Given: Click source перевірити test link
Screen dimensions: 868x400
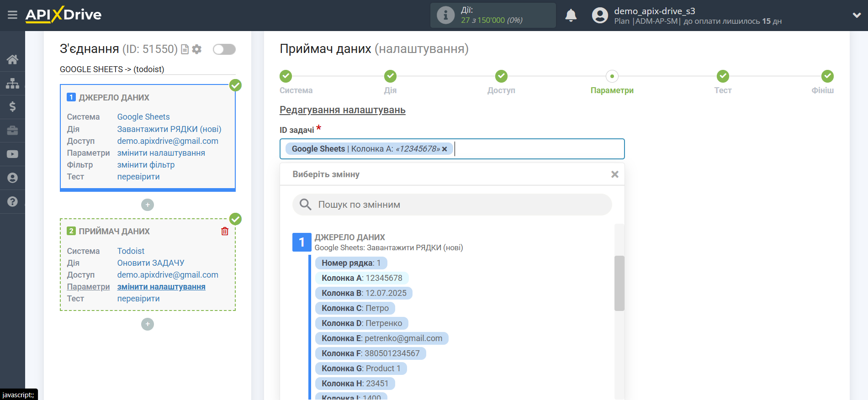Looking at the screenshot, I should coord(138,177).
